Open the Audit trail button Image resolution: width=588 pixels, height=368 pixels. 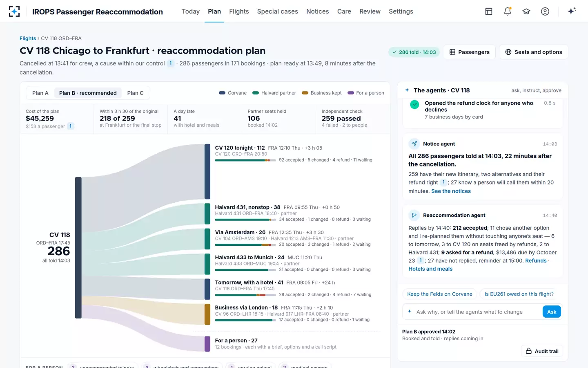(x=542, y=351)
